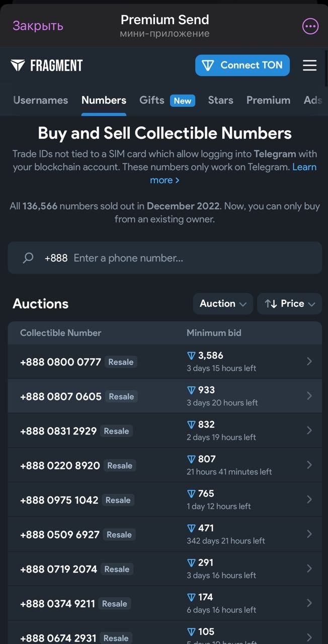Open the Gifts tab with New badge
The height and width of the screenshot is (644, 328).
(x=152, y=100)
